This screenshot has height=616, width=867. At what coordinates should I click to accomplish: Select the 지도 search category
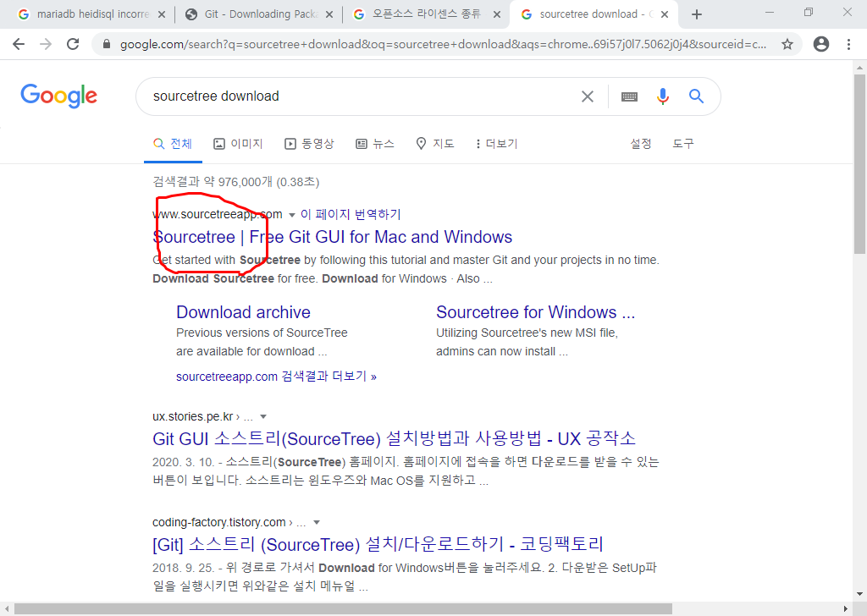(435, 144)
